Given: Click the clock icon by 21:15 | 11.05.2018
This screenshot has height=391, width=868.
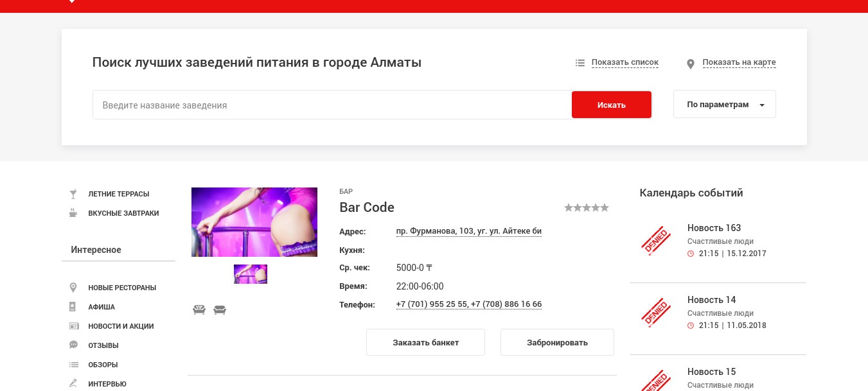Looking at the screenshot, I should [x=691, y=326].
